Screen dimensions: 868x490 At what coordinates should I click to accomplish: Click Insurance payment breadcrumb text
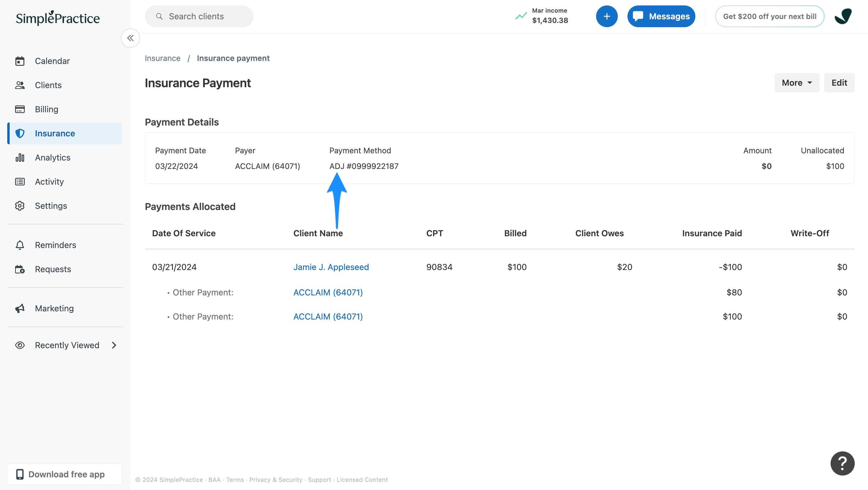[x=233, y=58]
